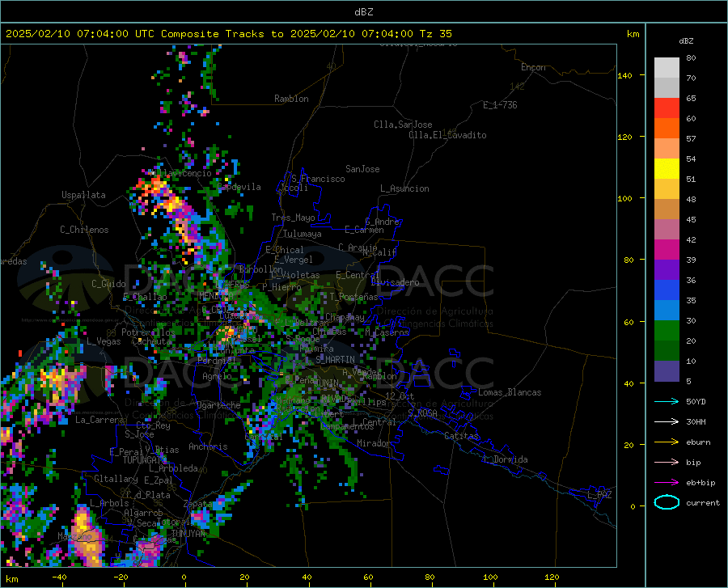The width and height of the screenshot is (728, 588).
Task: Click the L_Asuncion place label
Action: pos(404,188)
